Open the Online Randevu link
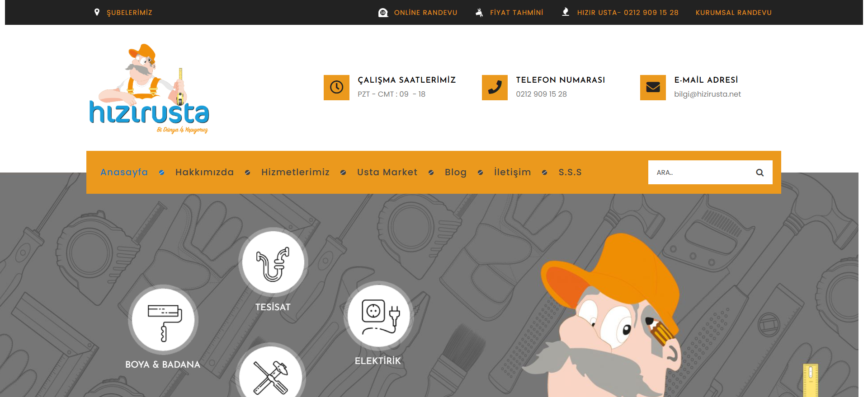This screenshot has width=868, height=397. (425, 13)
